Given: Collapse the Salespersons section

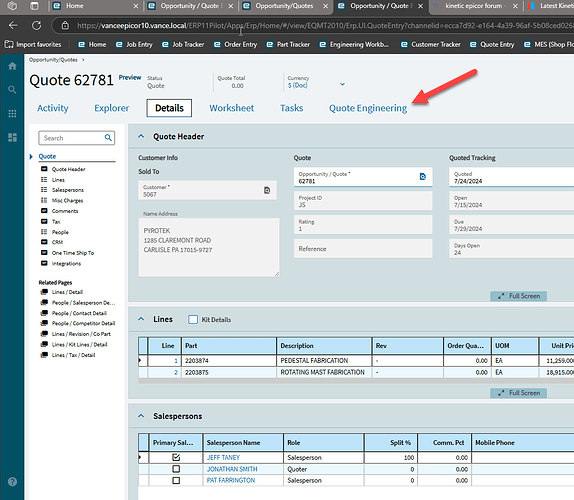Looking at the screenshot, I should tap(141, 416).
